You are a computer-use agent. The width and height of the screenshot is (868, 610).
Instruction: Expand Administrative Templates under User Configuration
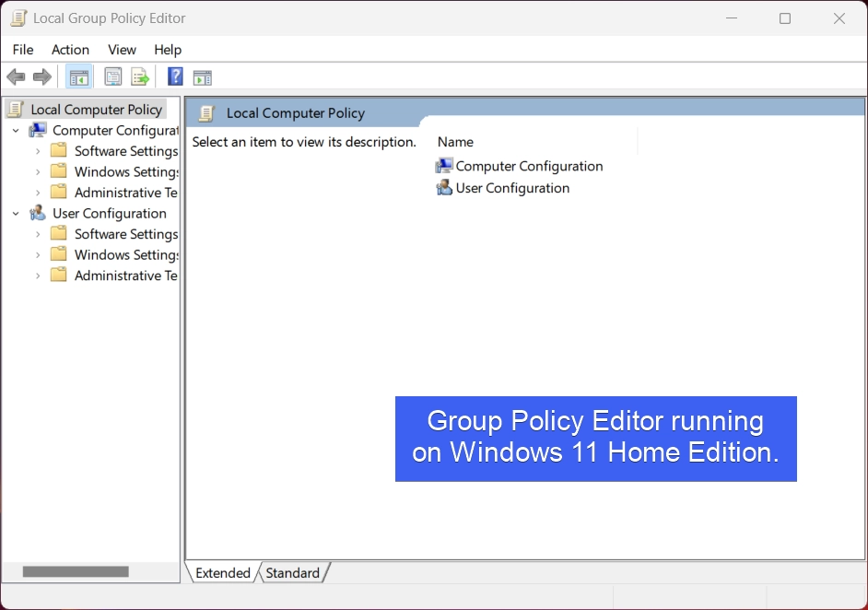pyautogui.click(x=38, y=276)
